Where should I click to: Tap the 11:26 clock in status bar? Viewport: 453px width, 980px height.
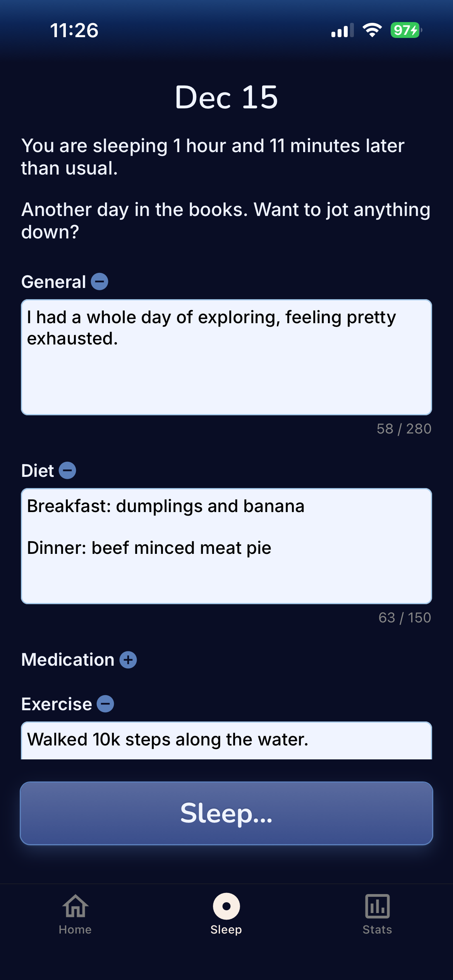tap(74, 30)
